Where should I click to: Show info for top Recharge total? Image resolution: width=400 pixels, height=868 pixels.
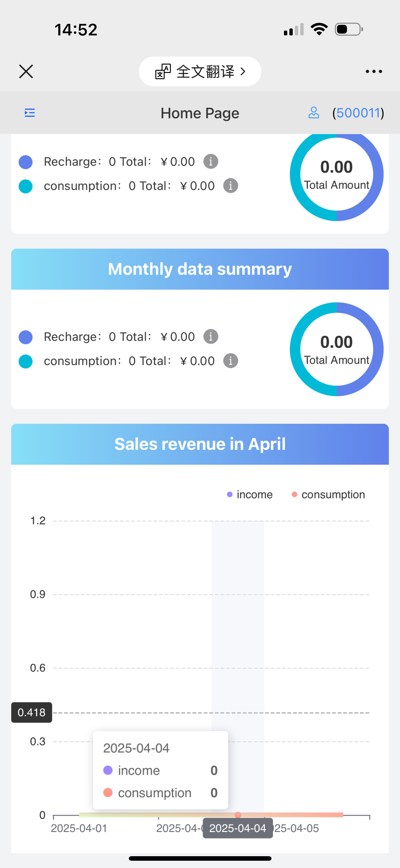click(211, 161)
